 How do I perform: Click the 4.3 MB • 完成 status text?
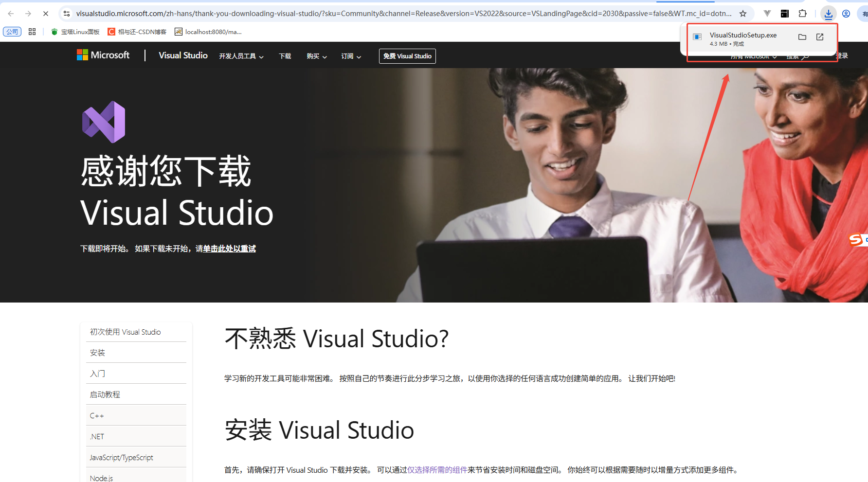727,44
